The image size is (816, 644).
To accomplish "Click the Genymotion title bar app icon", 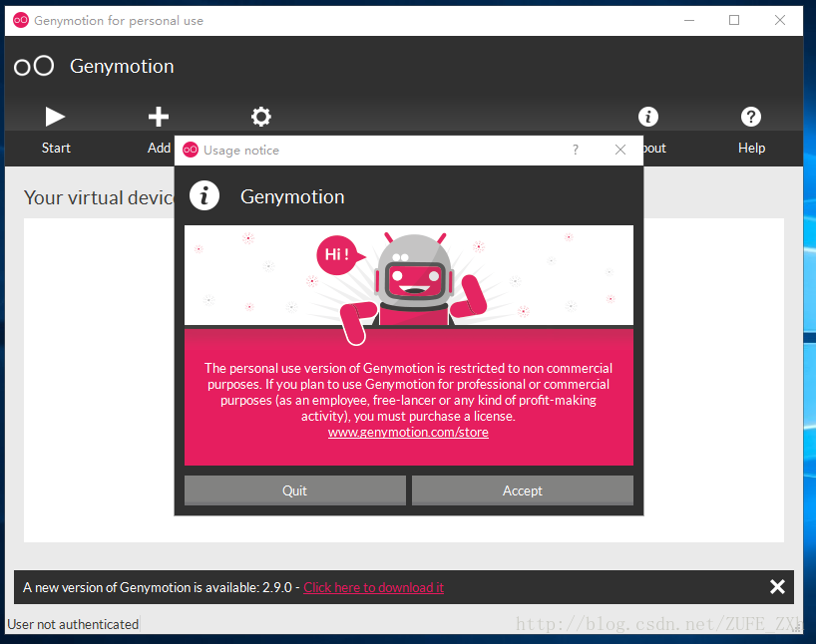I will (21, 20).
